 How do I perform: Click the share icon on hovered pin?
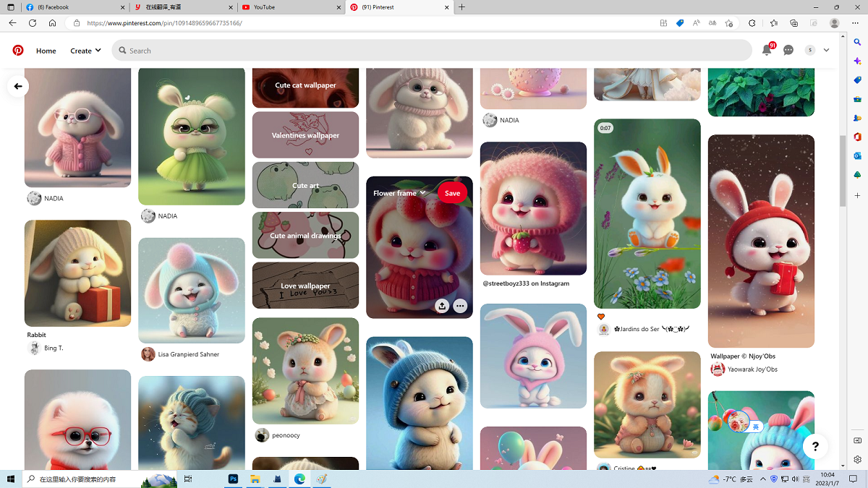pos(442,306)
